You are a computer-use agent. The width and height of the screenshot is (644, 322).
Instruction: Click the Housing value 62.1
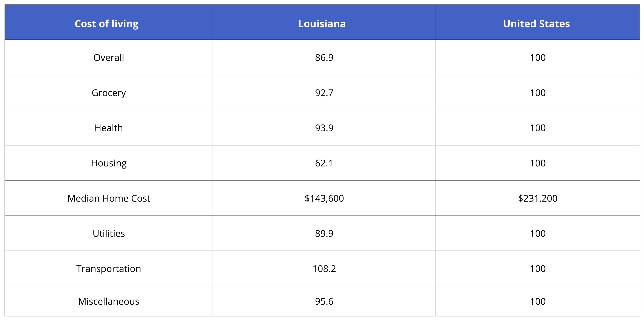click(324, 163)
